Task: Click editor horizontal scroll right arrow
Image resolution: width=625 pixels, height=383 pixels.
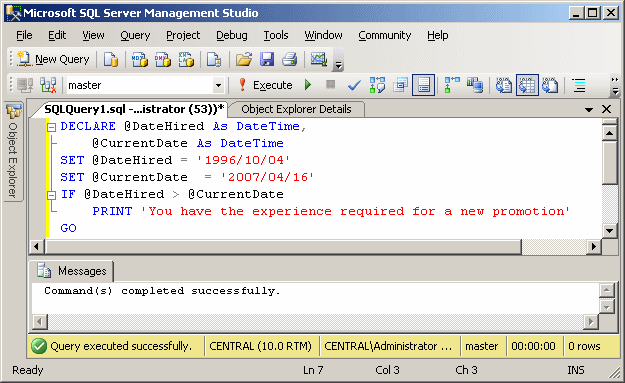Action: click(594, 247)
